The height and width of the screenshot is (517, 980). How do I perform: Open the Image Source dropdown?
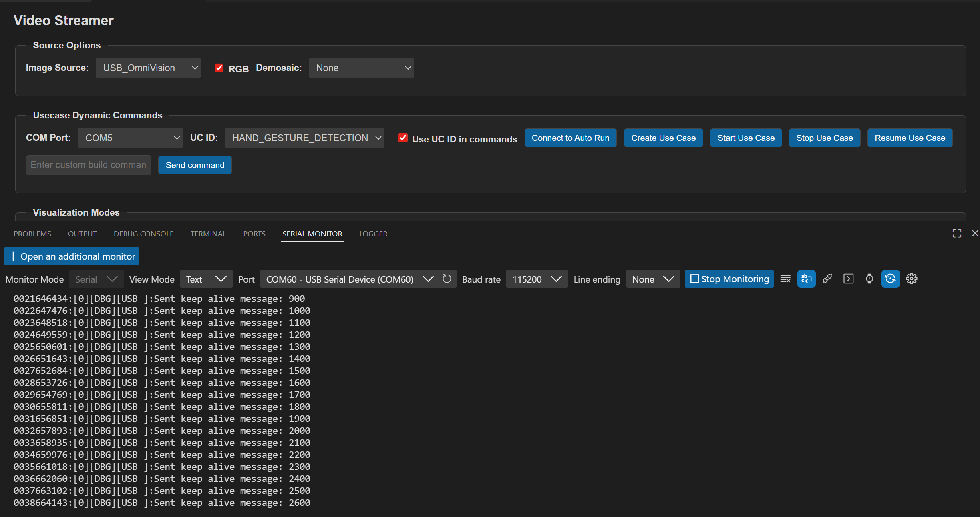click(148, 68)
